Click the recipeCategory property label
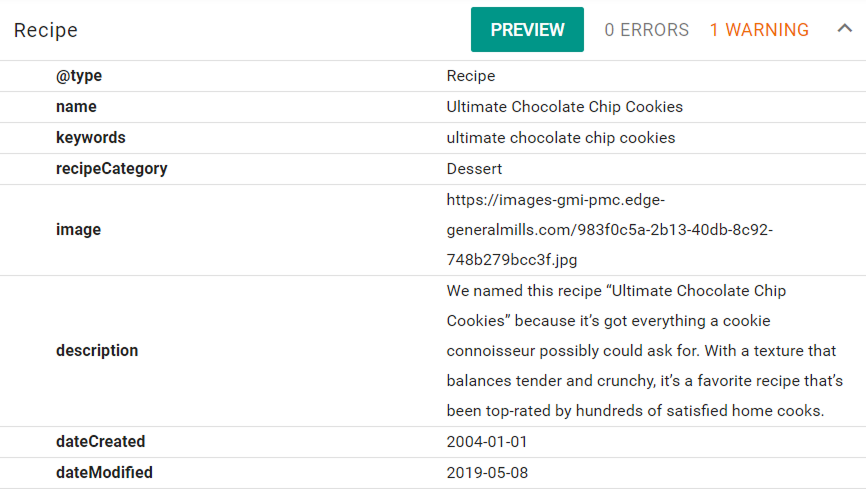Viewport: 866px width, 489px height. pyautogui.click(x=112, y=169)
